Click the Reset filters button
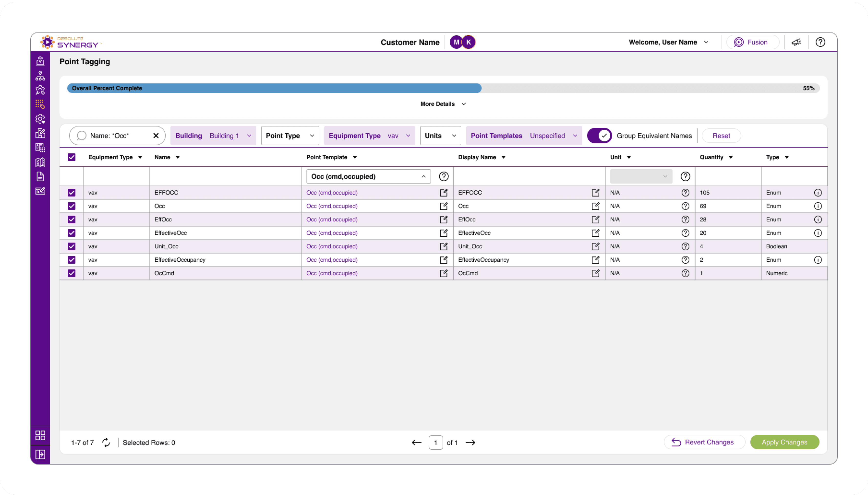868x495 pixels. pyautogui.click(x=721, y=136)
